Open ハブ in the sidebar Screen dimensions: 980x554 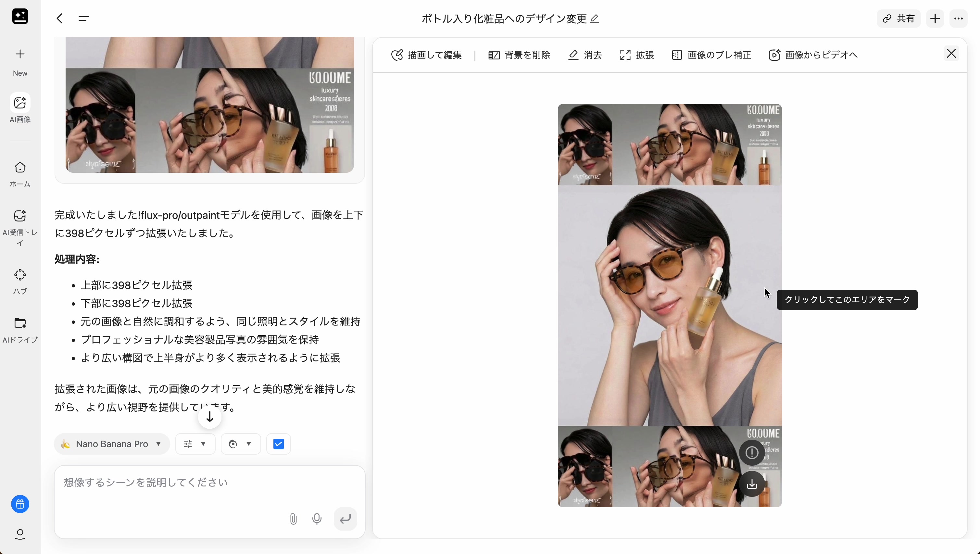[20, 281]
